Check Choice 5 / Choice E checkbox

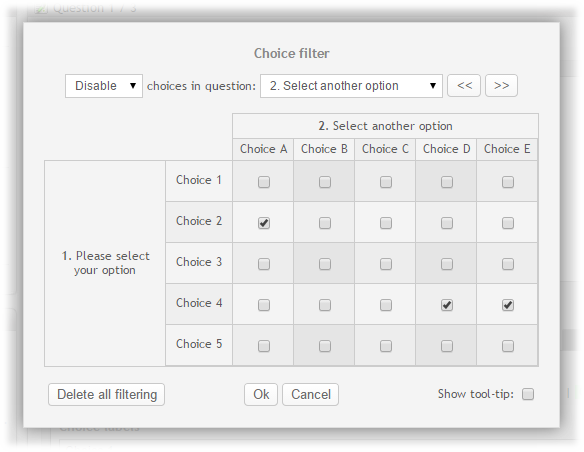(x=508, y=346)
